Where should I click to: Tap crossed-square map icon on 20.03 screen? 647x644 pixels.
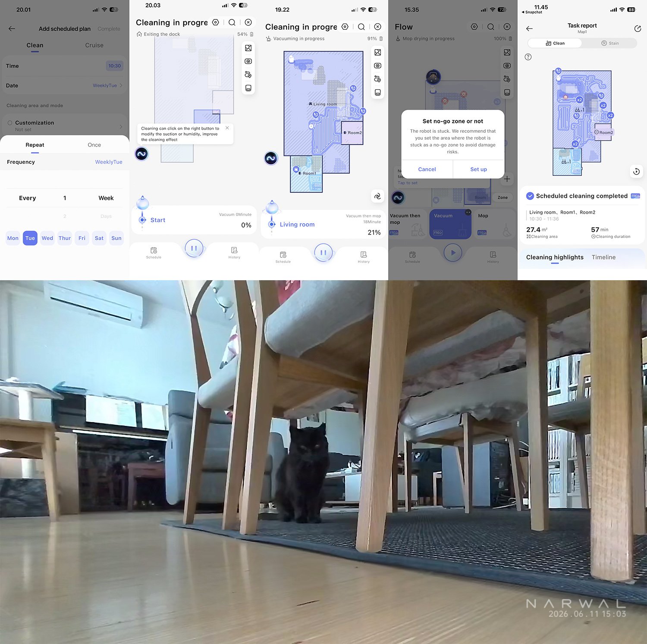coord(248,48)
